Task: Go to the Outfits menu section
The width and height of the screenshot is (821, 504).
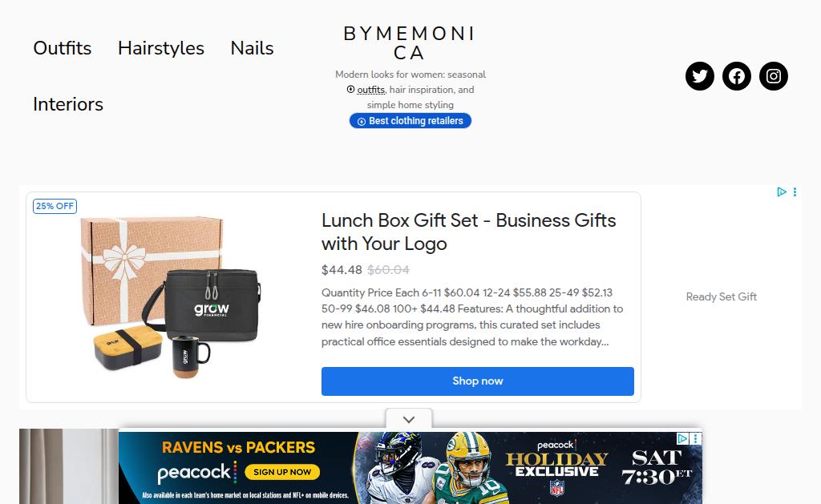Action: pos(63,48)
